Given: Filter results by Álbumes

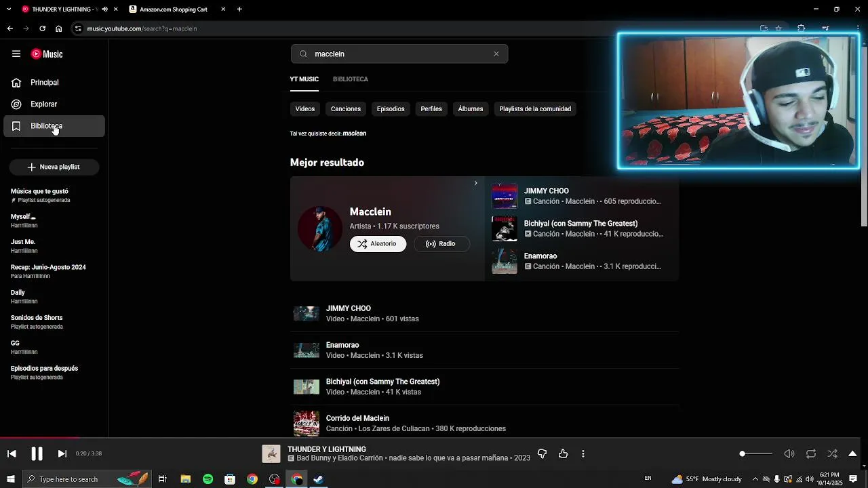Looking at the screenshot, I should [x=471, y=108].
